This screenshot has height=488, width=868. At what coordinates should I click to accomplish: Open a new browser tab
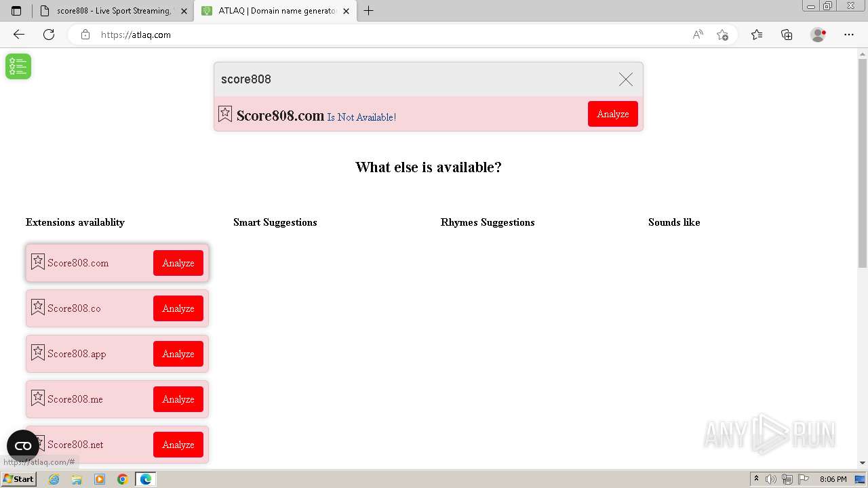click(x=369, y=11)
